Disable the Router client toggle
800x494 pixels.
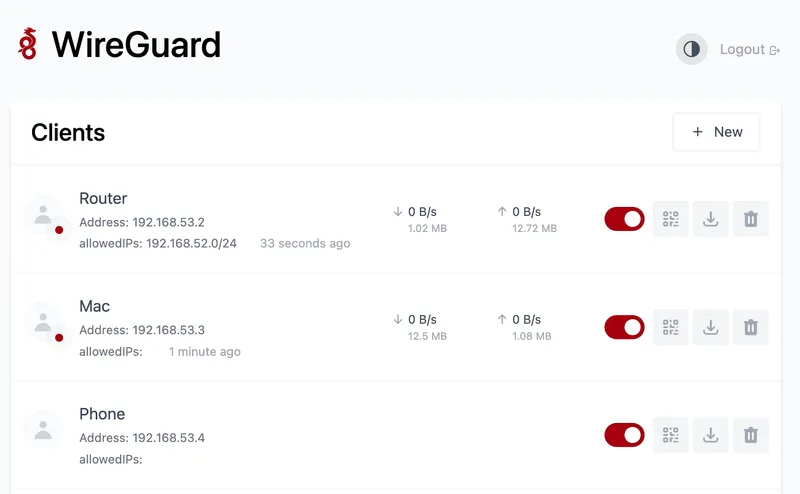(x=625, y=219)
